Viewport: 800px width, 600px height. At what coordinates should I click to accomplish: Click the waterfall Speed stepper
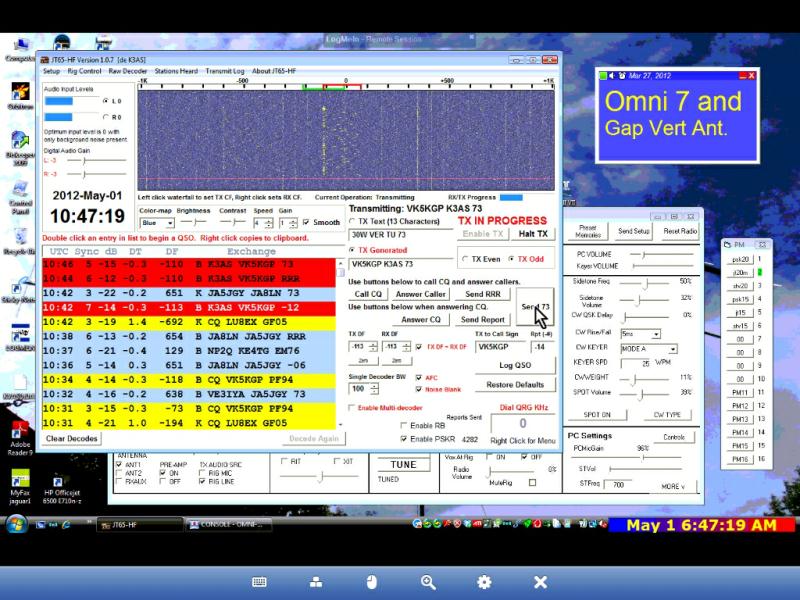(269, 223)
